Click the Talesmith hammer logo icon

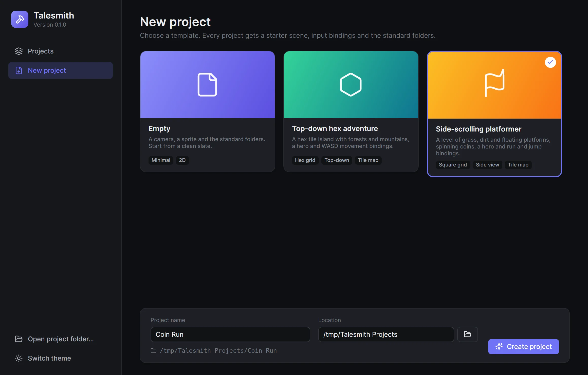[x=20, y=19]
